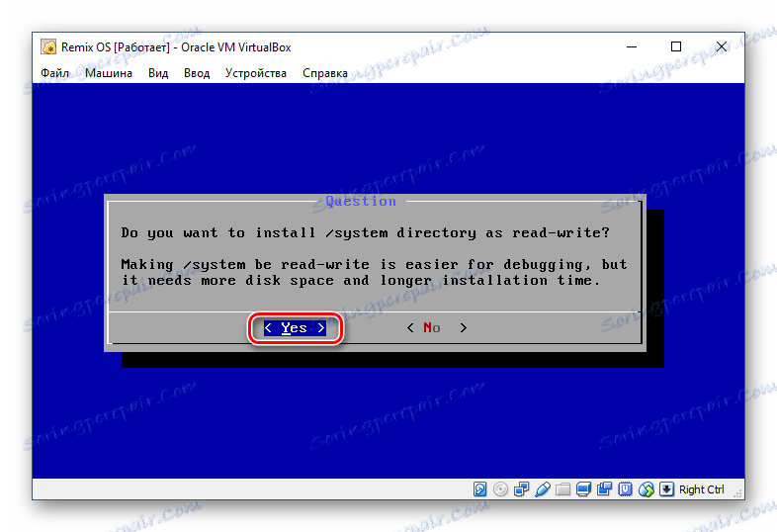Image resolution: width=777 pixels, height=532 pixels.
Task: Click the CPU virtualization status icon
Action: coord(626,489)
